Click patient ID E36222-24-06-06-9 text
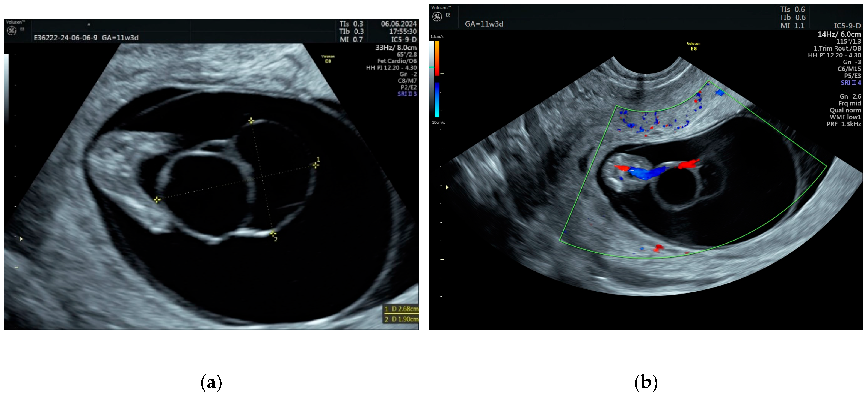868x397 pixels. (65, 38)
